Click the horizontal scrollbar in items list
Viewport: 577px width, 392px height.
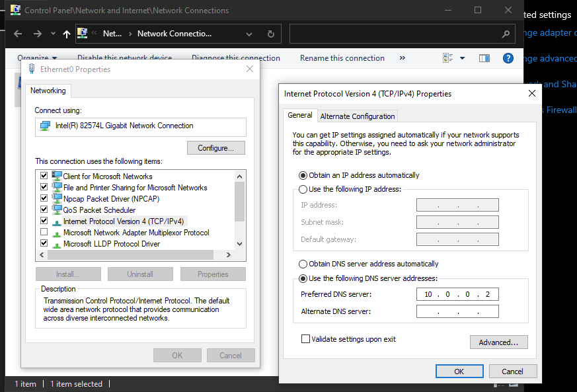tap(130, 255)
